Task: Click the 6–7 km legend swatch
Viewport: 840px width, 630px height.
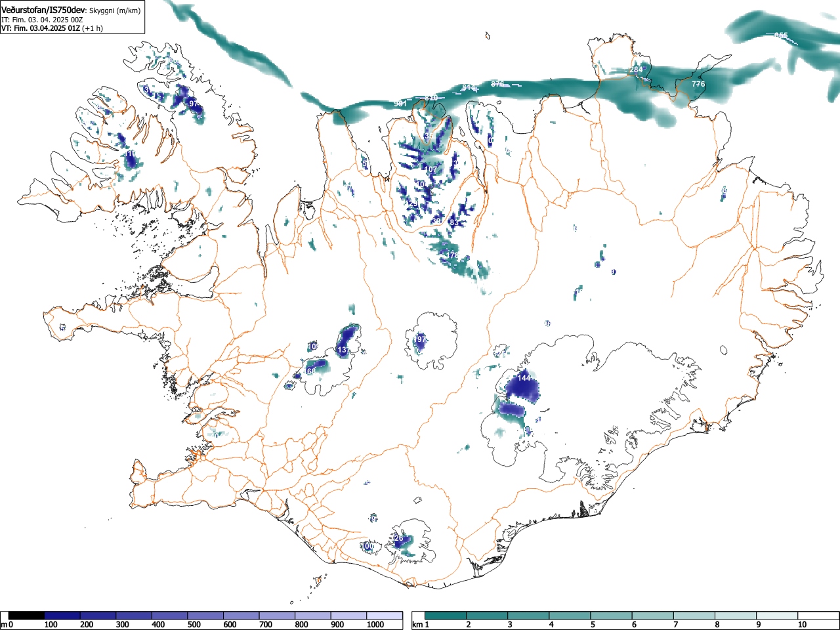Action: pyautogui.click(x=652, y=616)
